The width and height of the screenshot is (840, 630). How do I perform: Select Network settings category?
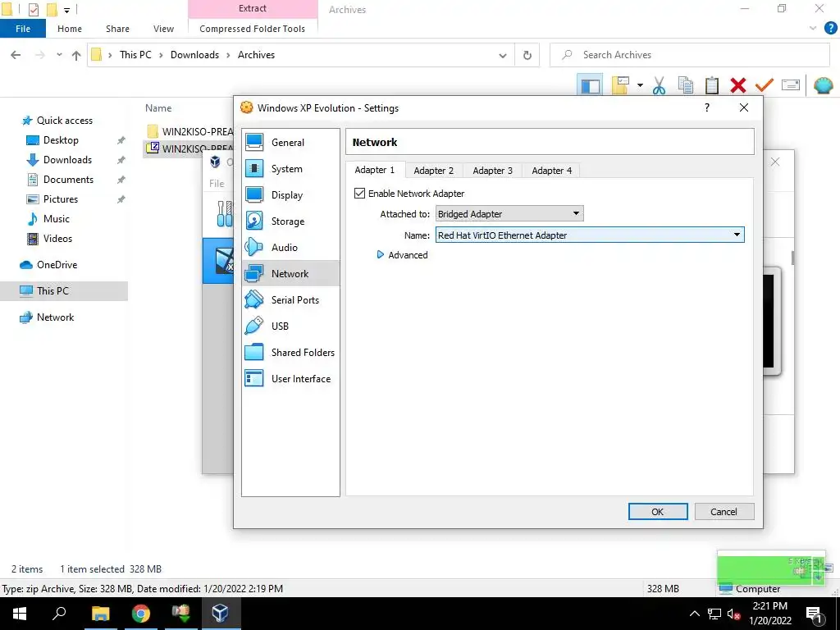click(x=290, y=273)
